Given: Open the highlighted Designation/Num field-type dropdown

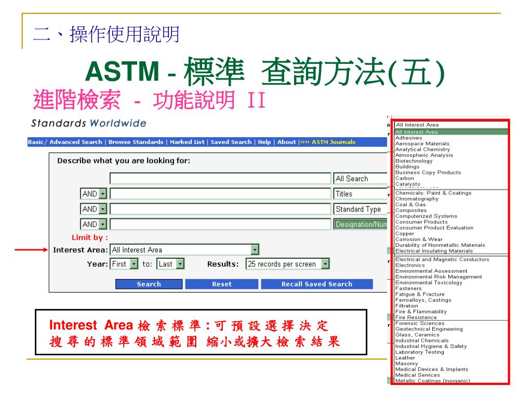Looking at the screenshot, I should (361, 224).
